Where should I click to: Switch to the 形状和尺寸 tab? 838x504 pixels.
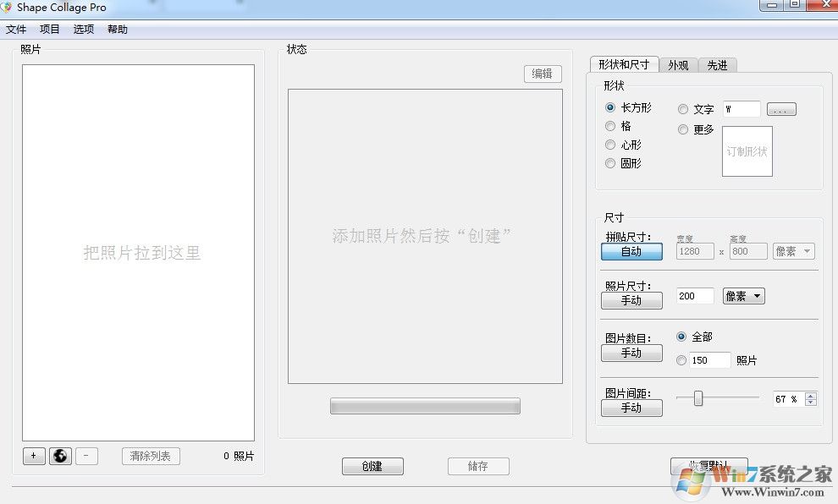point(624,64)
